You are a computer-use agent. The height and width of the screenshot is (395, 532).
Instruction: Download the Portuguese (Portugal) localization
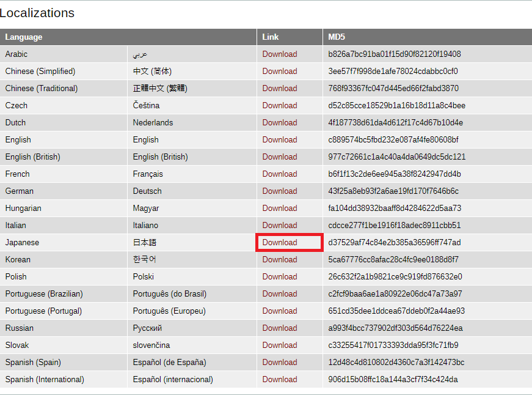280,311
